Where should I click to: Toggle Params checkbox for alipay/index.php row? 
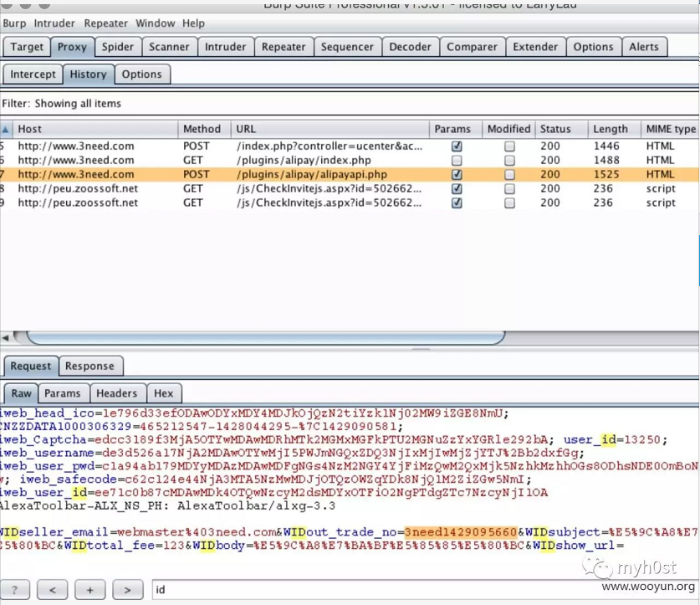pos(457,161)
